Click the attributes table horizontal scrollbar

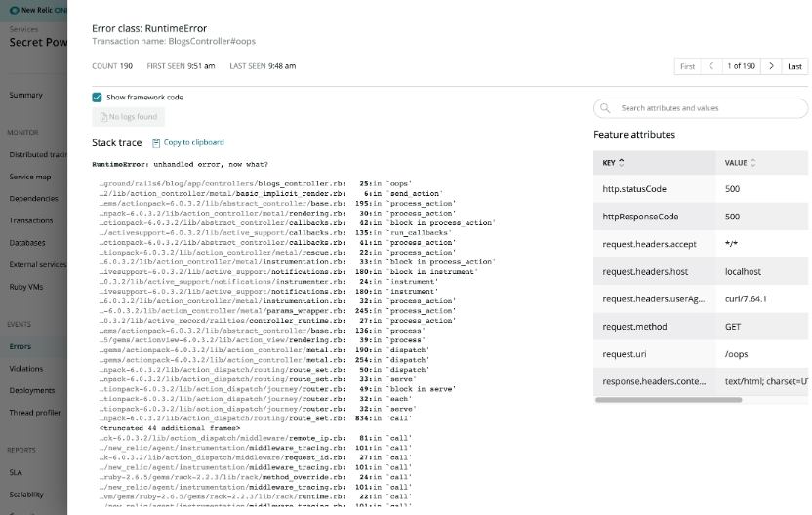[x=669, y=400]
